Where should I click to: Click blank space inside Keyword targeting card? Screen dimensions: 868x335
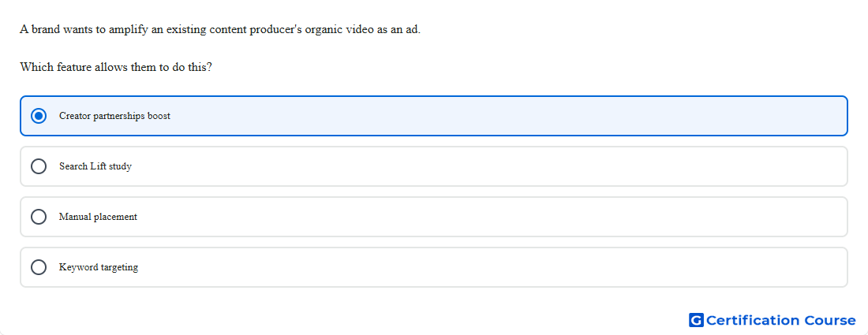pos(498,267)
